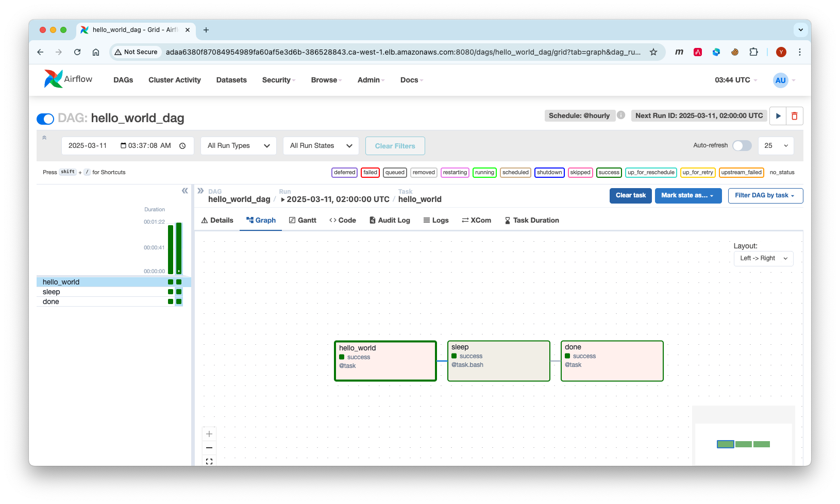The image size is (840, 504).
Task: Select the sleep task row
Action: 114,292
